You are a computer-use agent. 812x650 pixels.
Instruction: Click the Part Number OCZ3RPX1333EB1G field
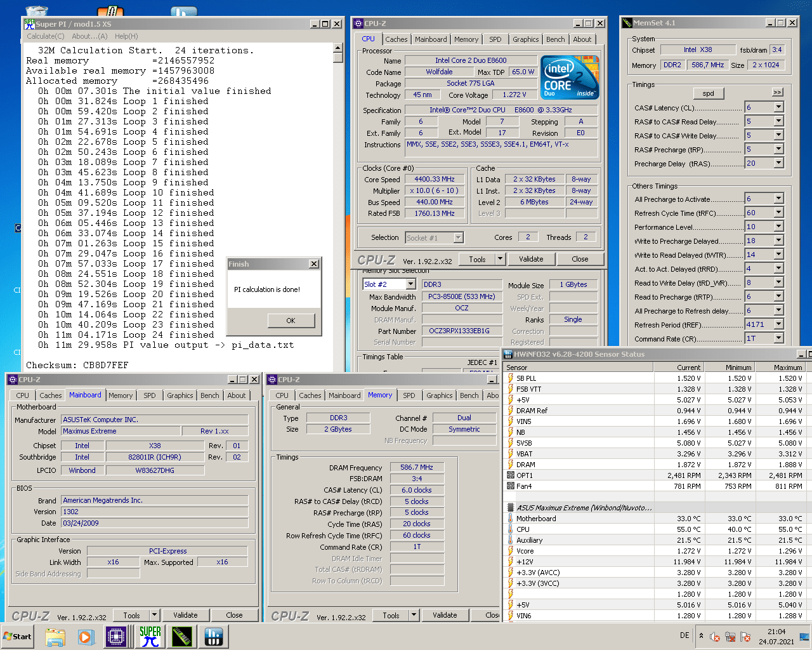point(462,331)
